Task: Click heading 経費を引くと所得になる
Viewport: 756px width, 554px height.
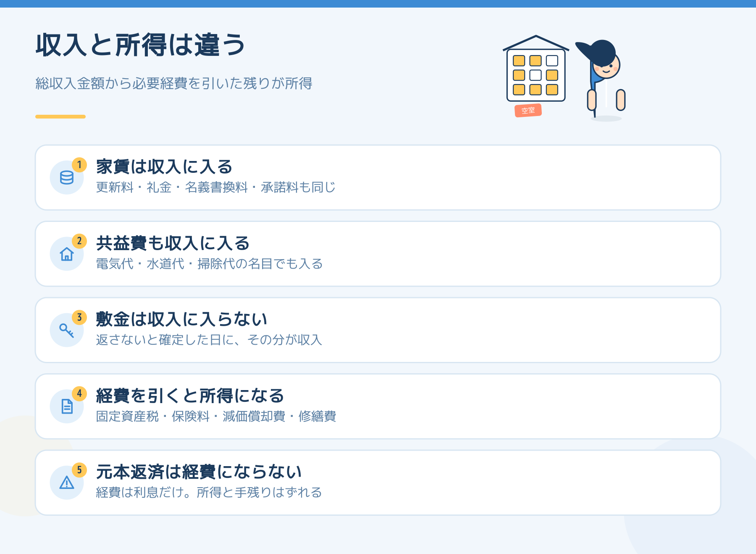Action: click(x=190, y=396)
